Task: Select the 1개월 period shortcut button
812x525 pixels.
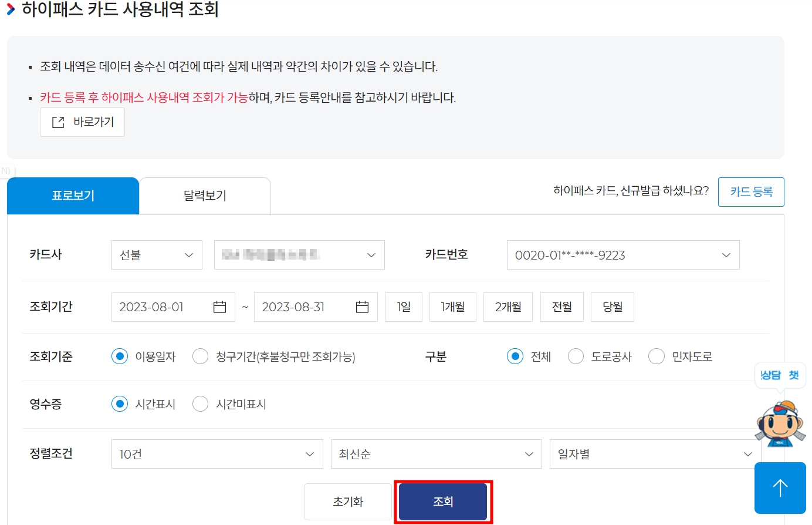Action: click(452, 307)
